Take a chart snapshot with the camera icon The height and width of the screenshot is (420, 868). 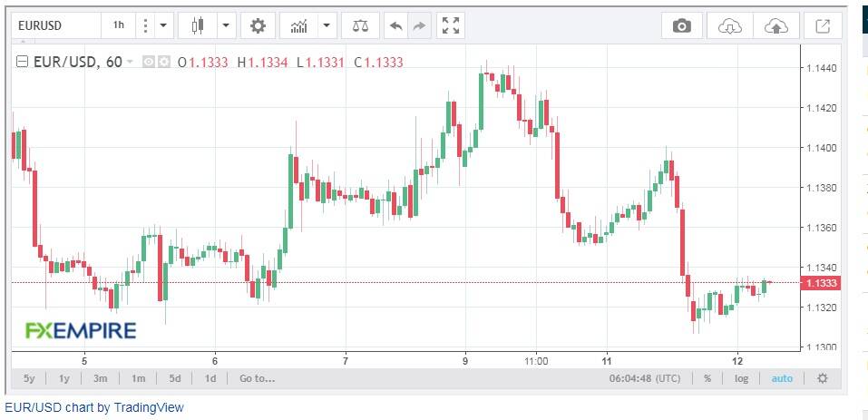[x=681, y=25]
